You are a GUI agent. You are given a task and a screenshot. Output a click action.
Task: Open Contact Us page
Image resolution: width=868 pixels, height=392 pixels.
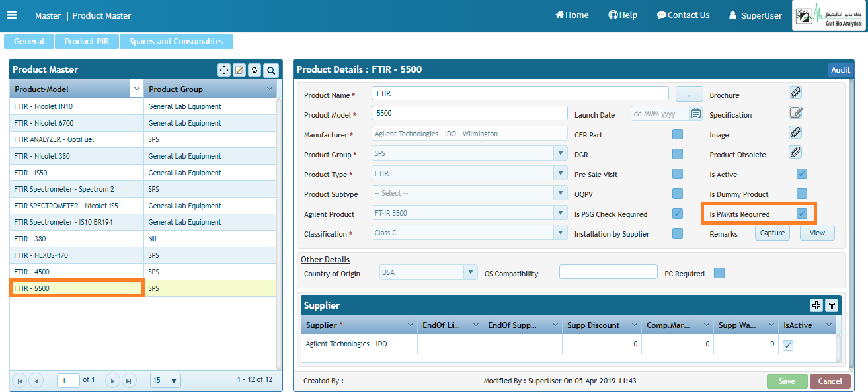684,15
